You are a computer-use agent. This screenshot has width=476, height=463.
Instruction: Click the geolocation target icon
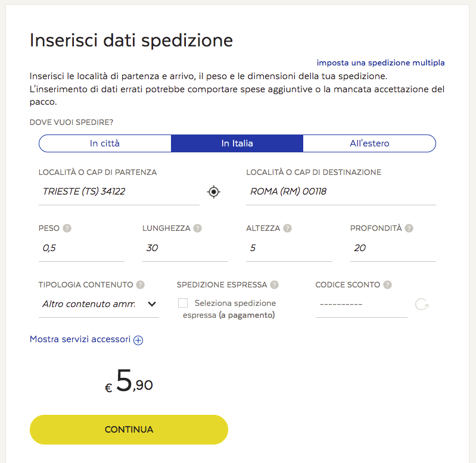coord(214,192)
